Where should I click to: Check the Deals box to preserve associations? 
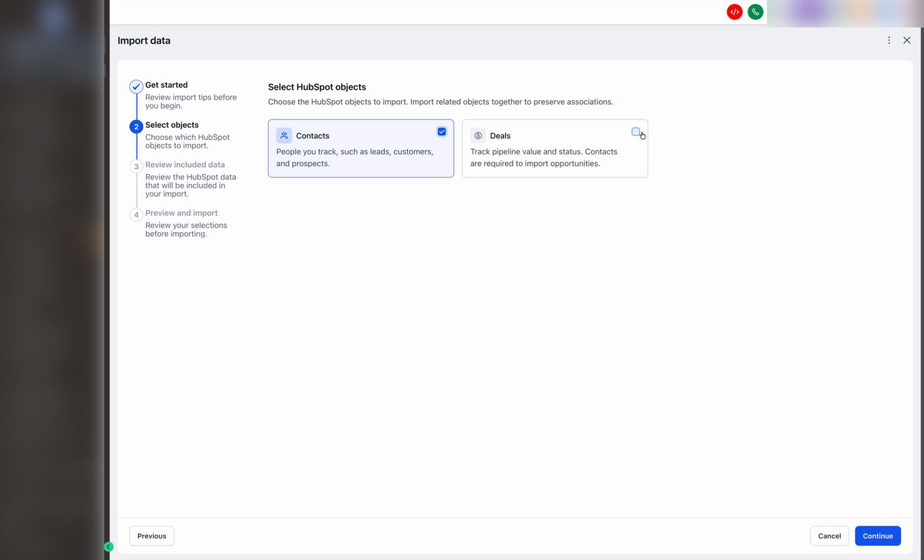coord(636,131)
